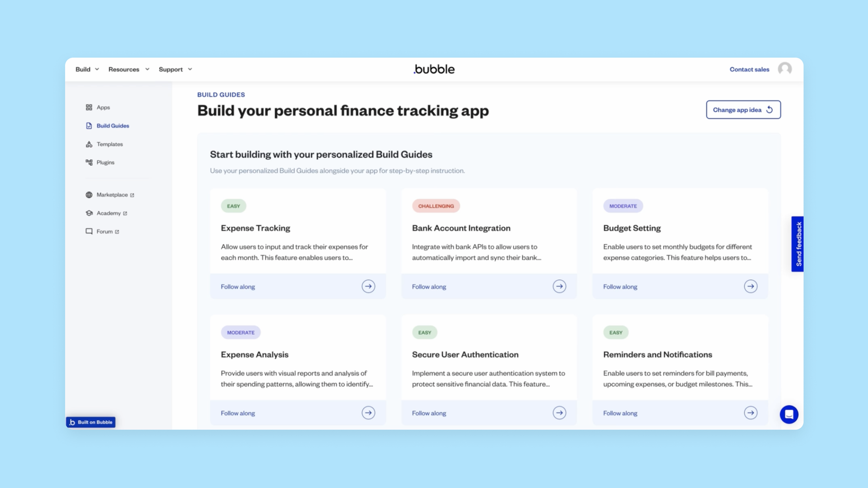Click the Change app idea button
The image size is (868, 488).
[x=743, y=110]
